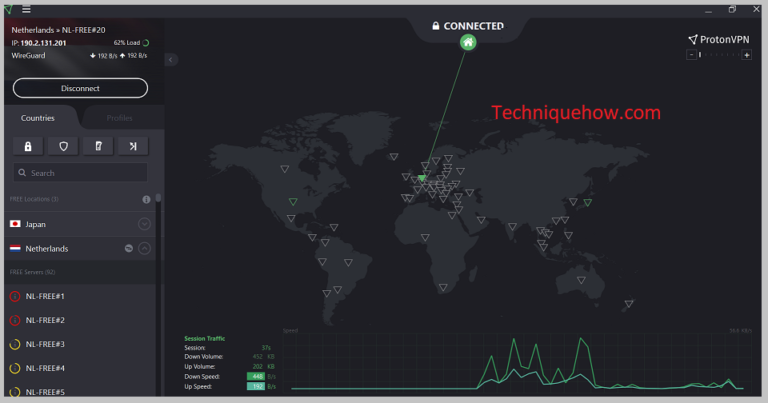The width and height of the screenshot is (768, 403).
Task: Switch to the Countries tab
Action: tap(38, 118)
